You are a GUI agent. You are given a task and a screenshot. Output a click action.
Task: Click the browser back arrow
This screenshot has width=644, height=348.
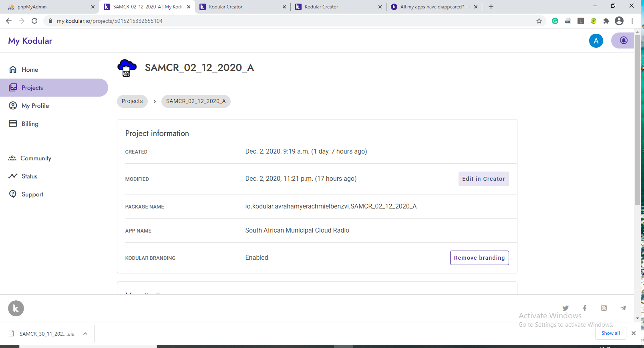[x=9, y=21]
